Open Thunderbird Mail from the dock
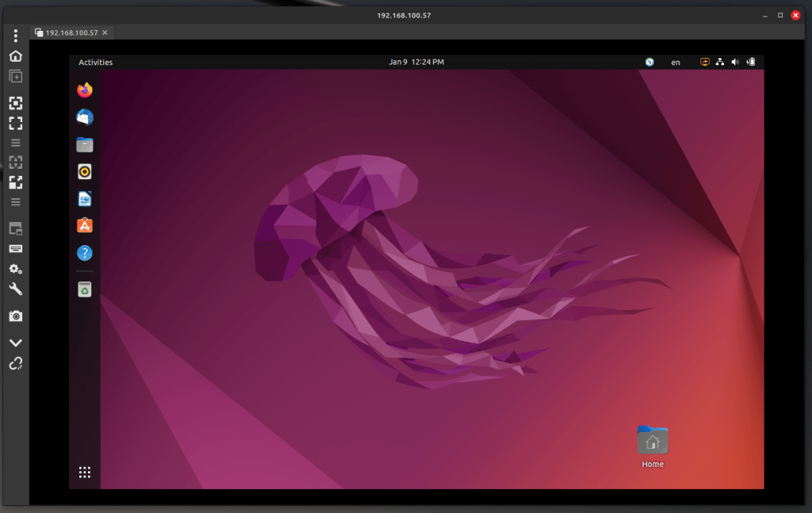The height and width of the screenshot is (513, 812). click(x=85, y=117)
